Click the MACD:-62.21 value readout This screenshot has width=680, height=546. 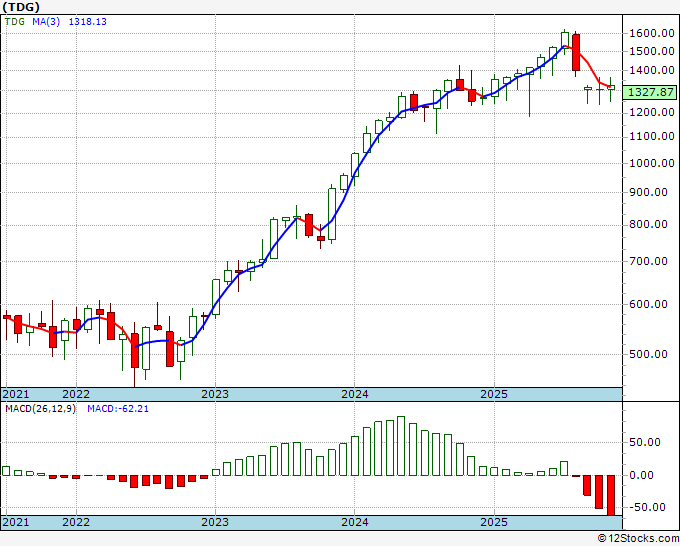(118, 409)
